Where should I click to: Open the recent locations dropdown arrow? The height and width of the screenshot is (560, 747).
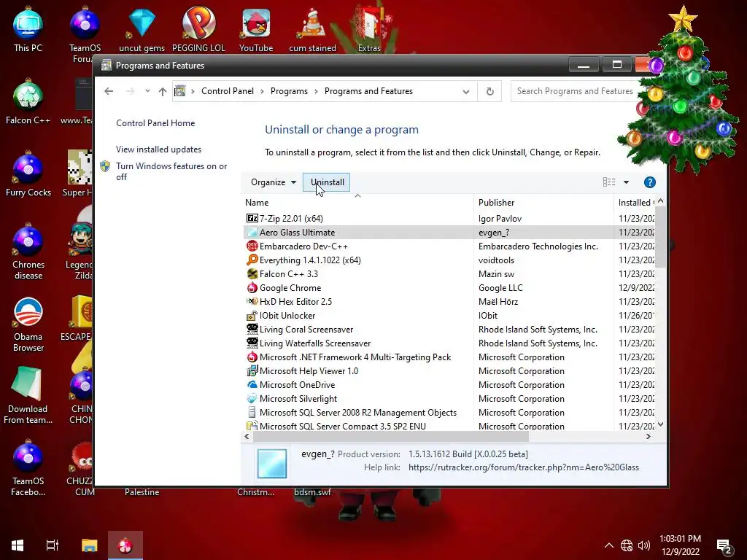coord(147,91)
